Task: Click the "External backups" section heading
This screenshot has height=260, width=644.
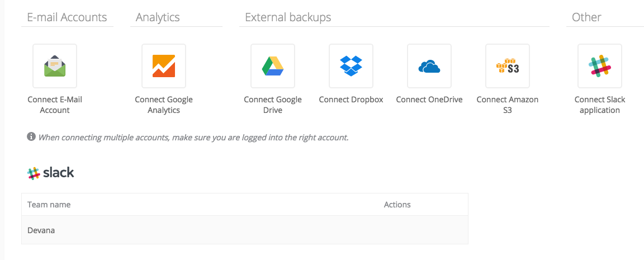Action: click(288, 17)
